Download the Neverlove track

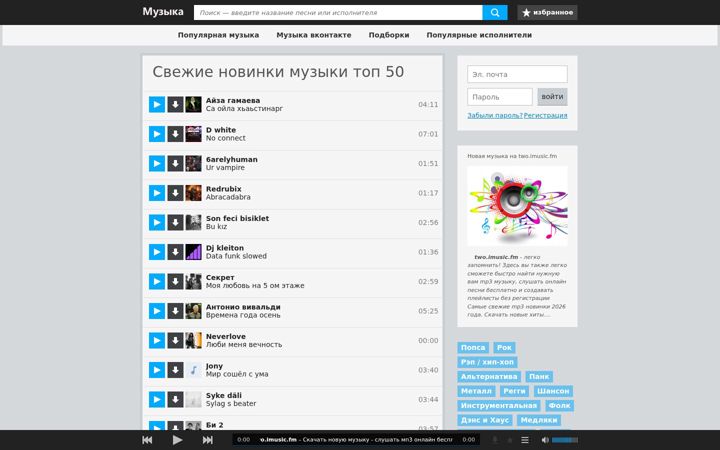[175, 340]
